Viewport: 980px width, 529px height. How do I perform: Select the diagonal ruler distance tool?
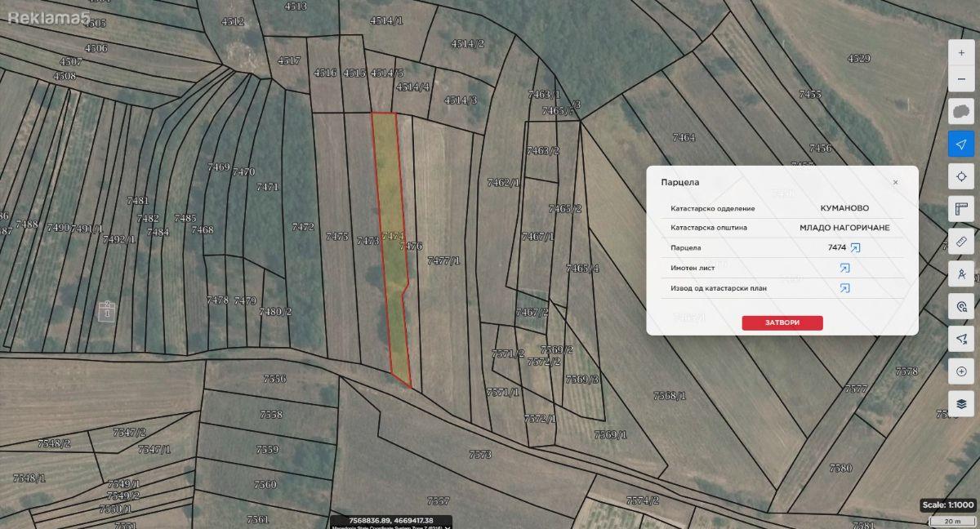[x=961, y=242]
